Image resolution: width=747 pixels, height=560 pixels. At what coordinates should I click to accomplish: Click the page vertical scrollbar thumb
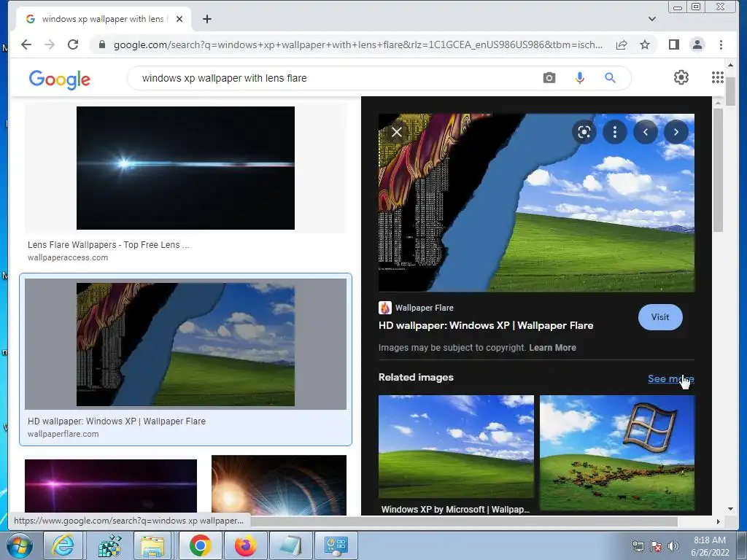(x=730, y=90)
